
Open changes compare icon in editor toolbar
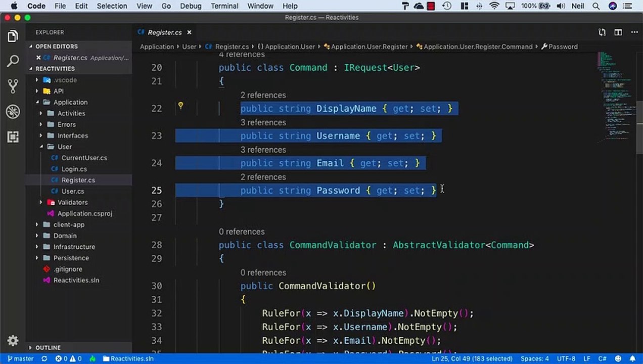point(602,32)
